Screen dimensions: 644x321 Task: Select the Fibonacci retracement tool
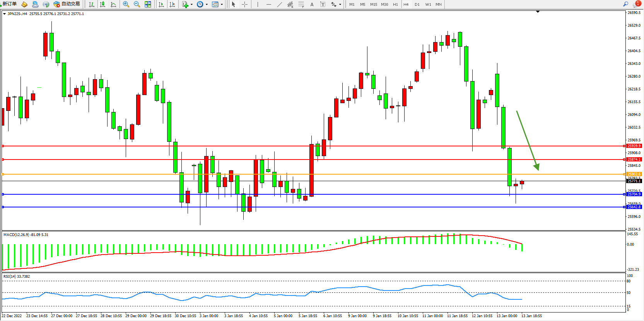[301, 4]
